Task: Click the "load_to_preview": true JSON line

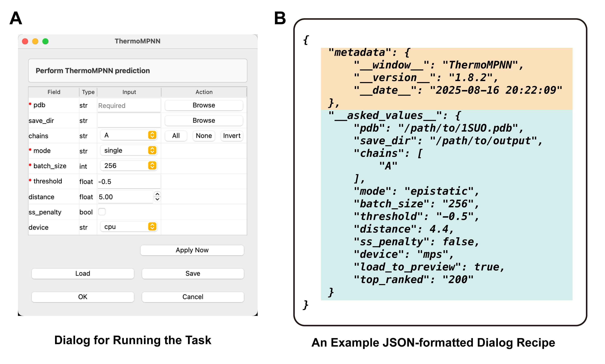Action: [x=429, y=267]
